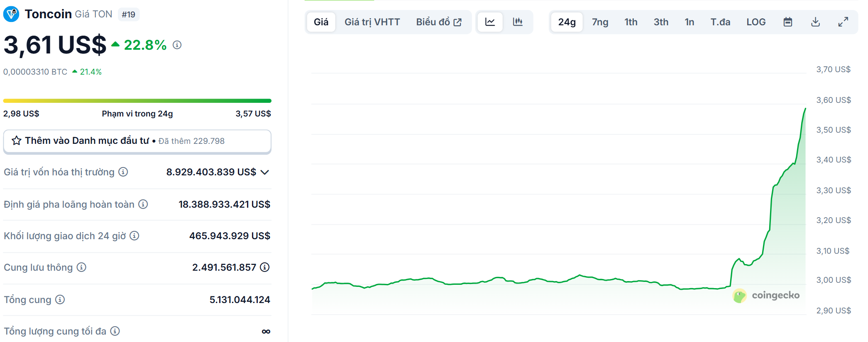Screen dimensions: 868x342
Task: Expand market cap value chevron
Action: pyautogui.click(x=265, y=172)
